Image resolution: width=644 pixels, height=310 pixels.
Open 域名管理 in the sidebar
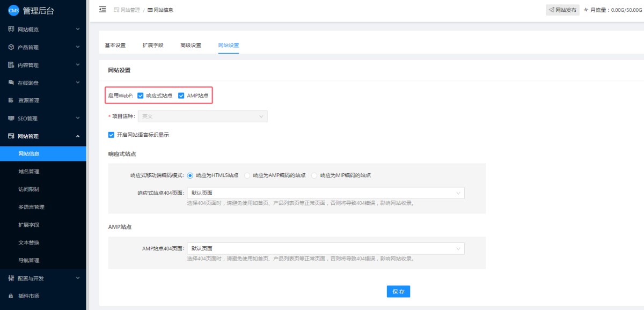coord(29,172)
